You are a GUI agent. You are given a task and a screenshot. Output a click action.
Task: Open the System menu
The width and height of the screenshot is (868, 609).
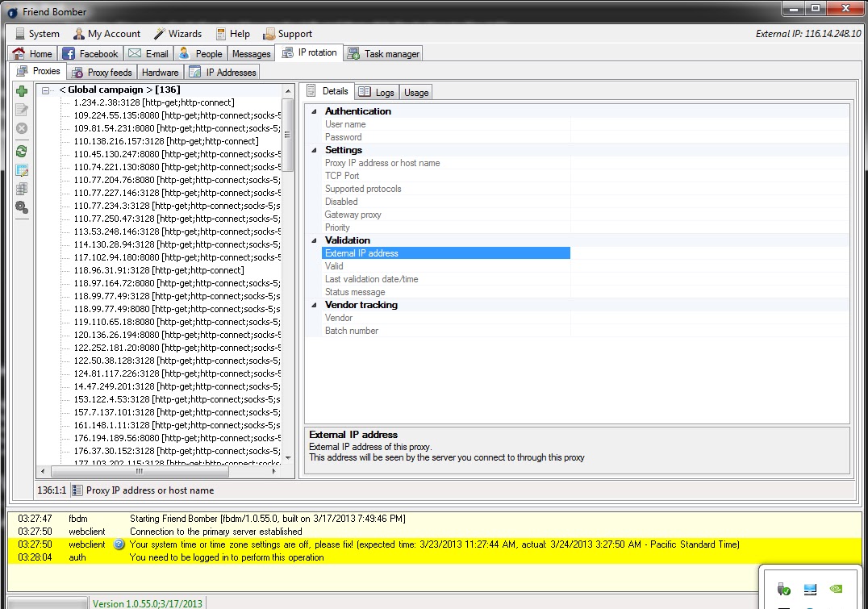coord(37,34)
